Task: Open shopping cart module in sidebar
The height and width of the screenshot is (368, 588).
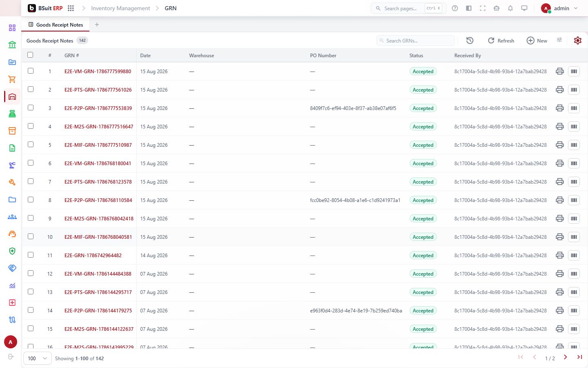Action: [12, 79]
